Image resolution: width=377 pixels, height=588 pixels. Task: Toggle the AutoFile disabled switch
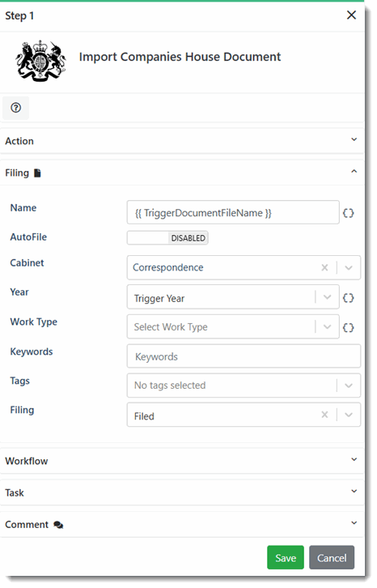(167, 238)
